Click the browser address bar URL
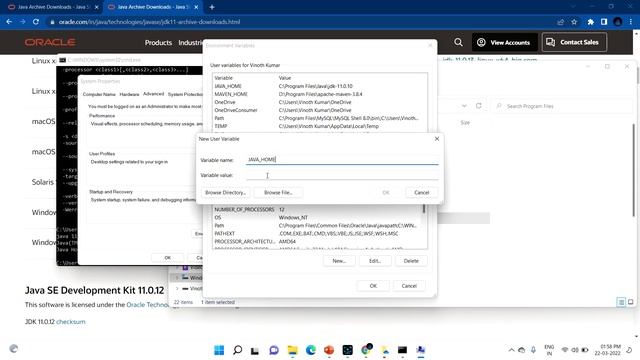This screenshot has width=640, height=360. pos(149,22)
